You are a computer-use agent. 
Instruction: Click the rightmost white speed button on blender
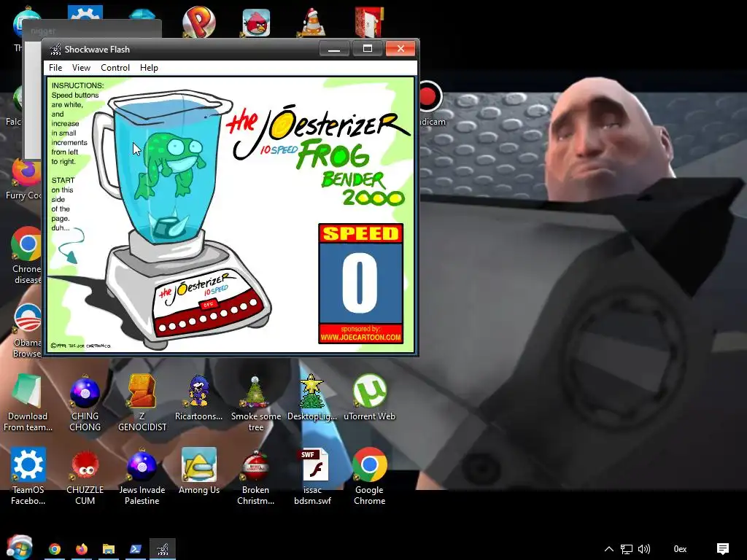[253, 302]
